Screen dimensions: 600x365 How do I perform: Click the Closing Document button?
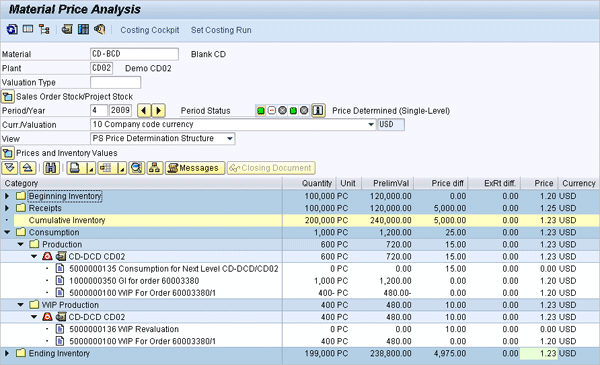[271, 168]
